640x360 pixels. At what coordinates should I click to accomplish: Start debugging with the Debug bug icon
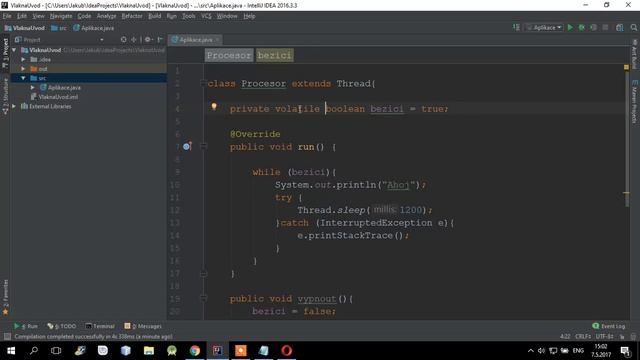pos(582,27)
